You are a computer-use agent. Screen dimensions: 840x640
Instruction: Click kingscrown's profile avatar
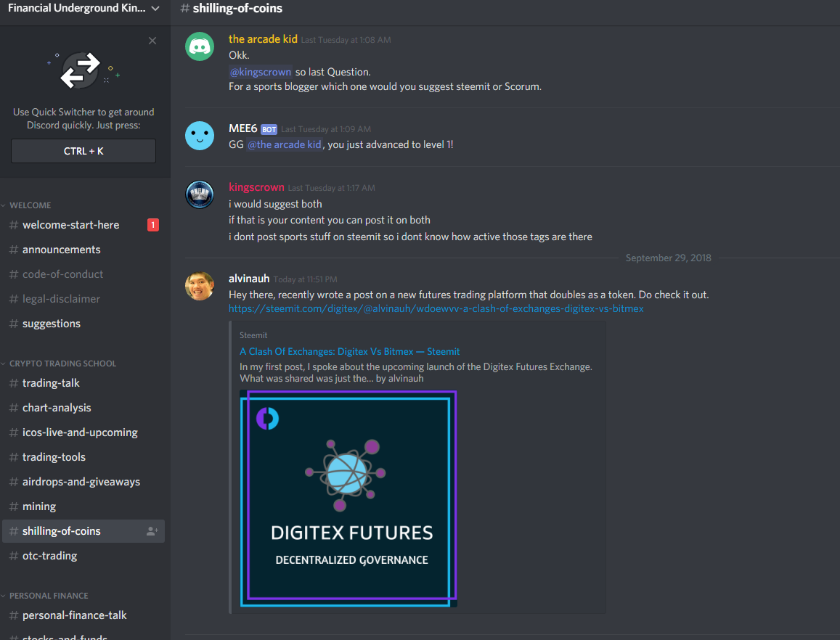click(199, 194)
